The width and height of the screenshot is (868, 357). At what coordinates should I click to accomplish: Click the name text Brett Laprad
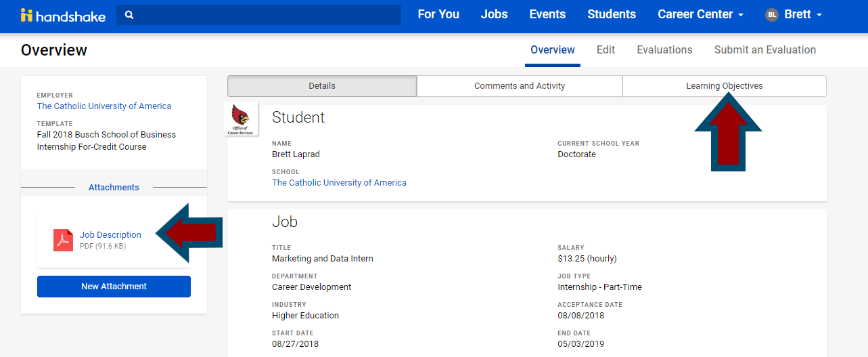pos(296,154)
